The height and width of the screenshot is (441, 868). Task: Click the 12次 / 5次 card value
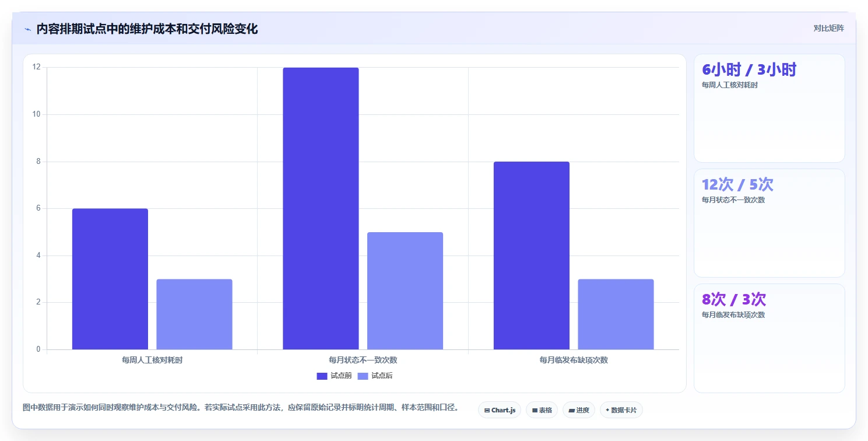point(737,185)
